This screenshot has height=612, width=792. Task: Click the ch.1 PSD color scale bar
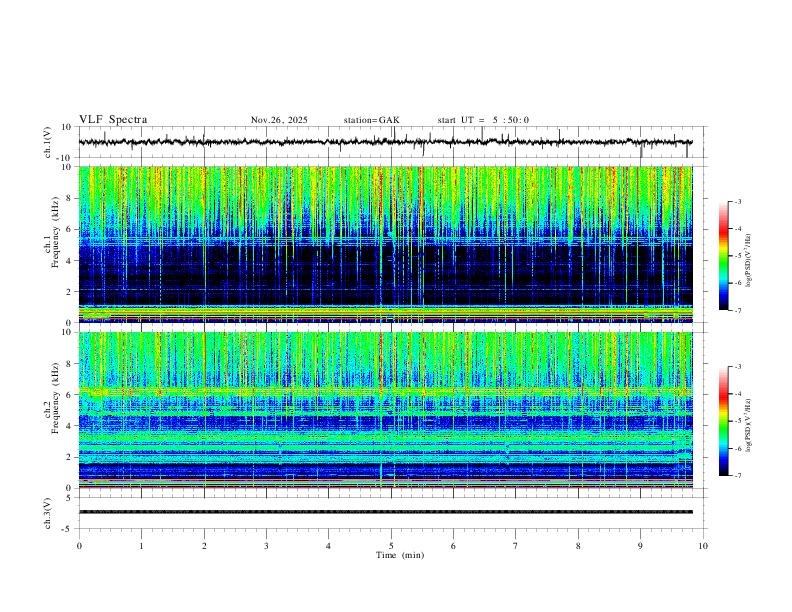724,256
